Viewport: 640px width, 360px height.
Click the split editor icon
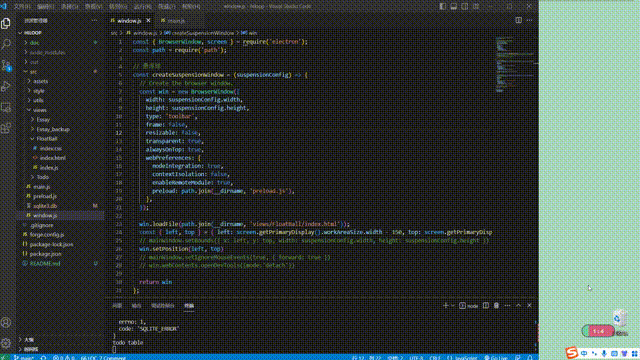click(x=518, y=20)
